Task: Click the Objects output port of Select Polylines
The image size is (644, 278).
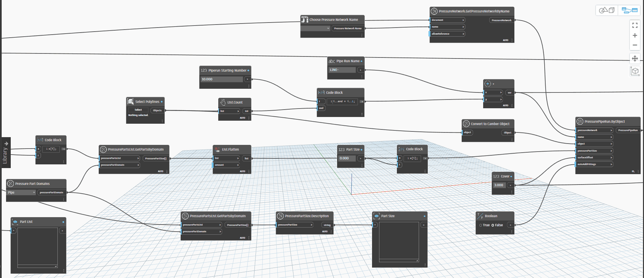Action: (157, 110)
